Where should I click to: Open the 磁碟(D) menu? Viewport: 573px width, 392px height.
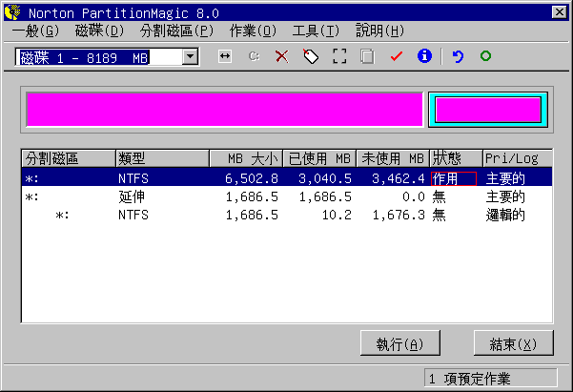[100, 31]
